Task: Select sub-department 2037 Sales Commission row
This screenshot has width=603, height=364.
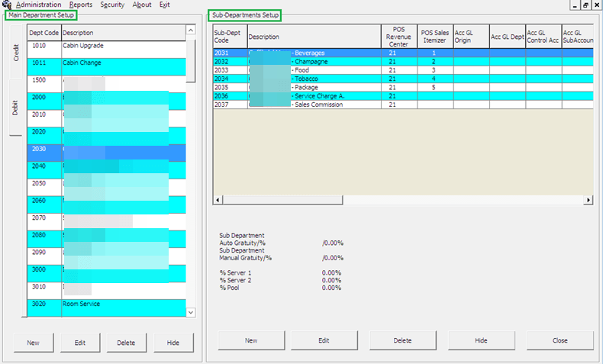Action: click(403, 105)
